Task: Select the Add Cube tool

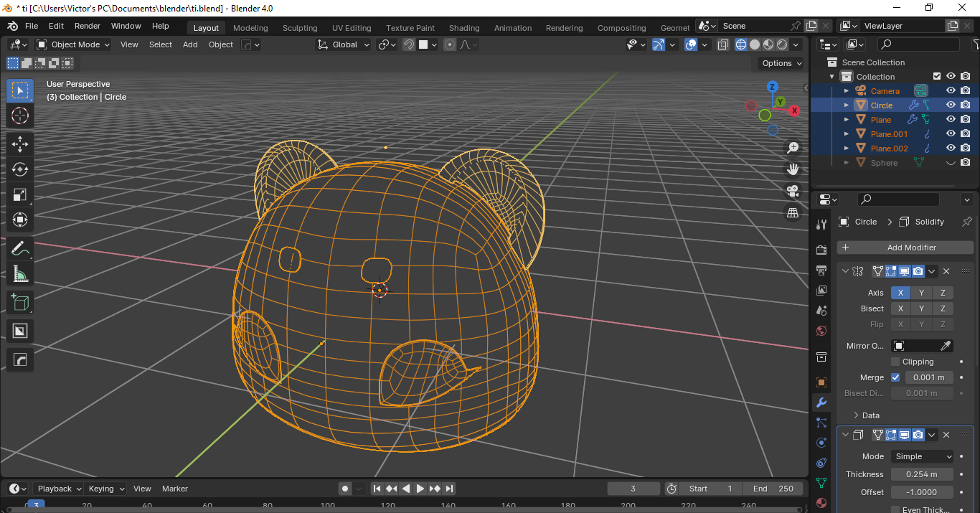Action: click(20, 303)
